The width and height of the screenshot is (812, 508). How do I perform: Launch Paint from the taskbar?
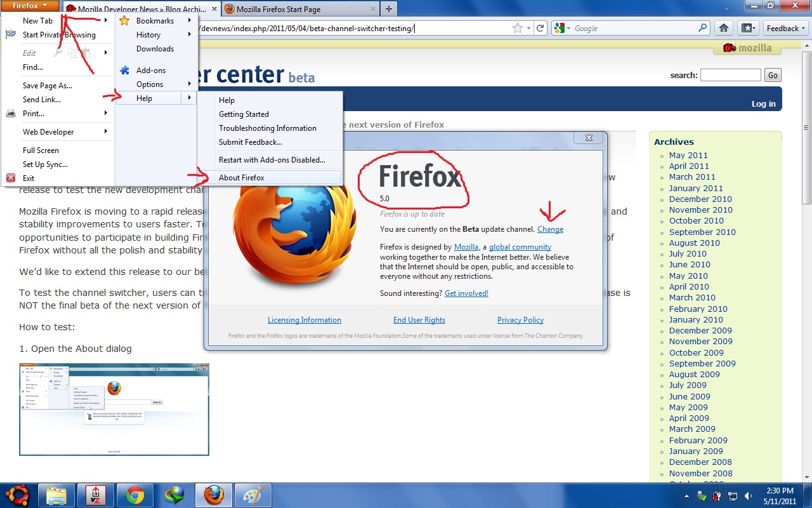[252, 495]
